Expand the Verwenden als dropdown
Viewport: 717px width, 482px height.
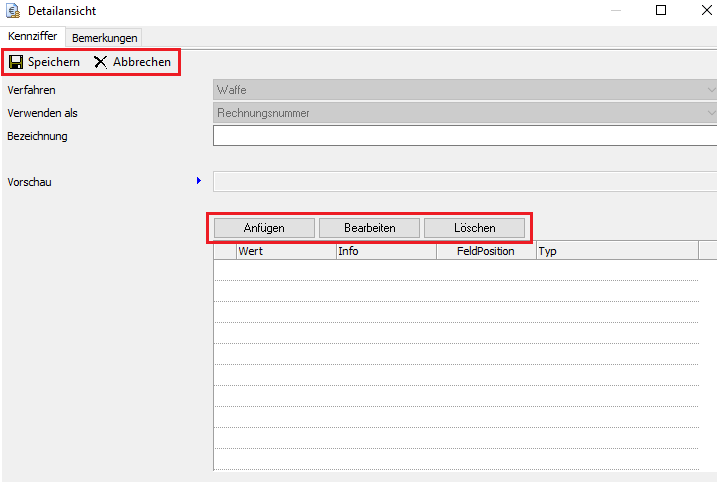pos(465,113)
